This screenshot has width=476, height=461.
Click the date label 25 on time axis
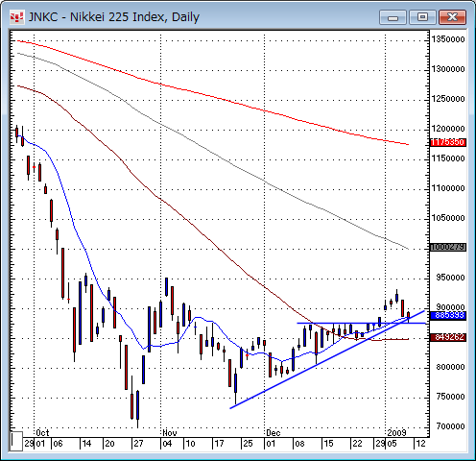(248, 444)
